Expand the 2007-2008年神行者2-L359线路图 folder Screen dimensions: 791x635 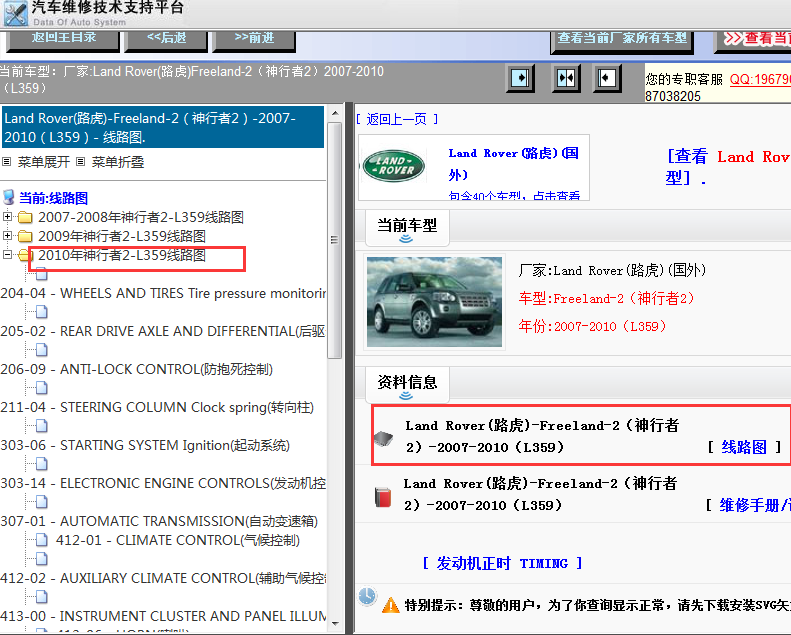point(7,217)
